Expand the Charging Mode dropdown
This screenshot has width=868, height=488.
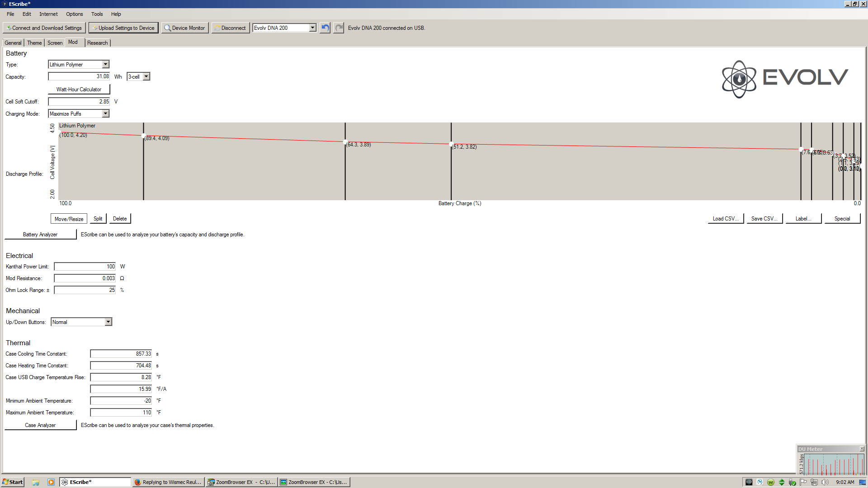[x=105, y=114]
